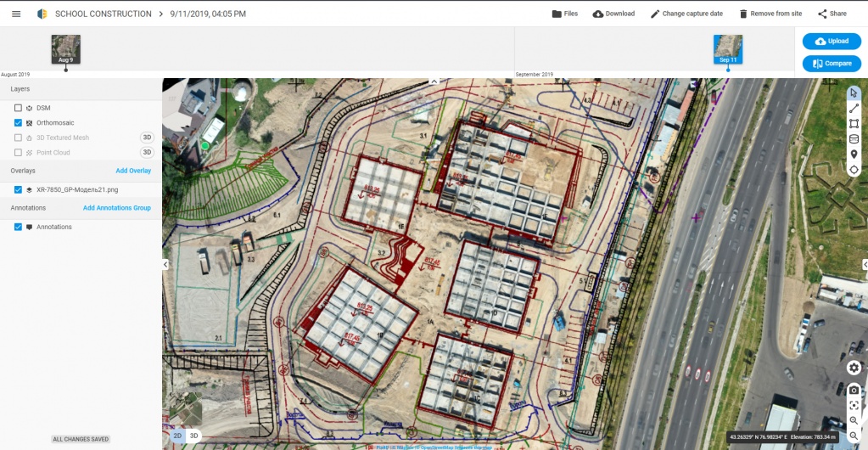Collapse the left layers panel

coord(166,265)
